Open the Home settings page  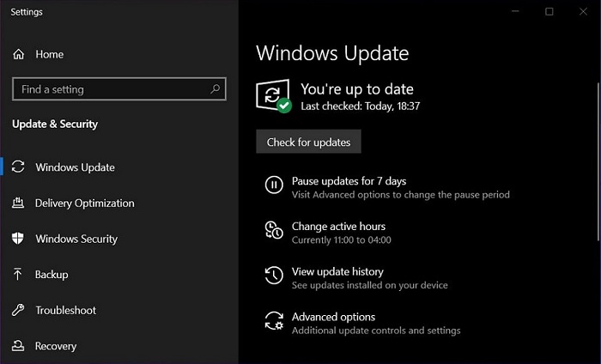pos(50,54)
